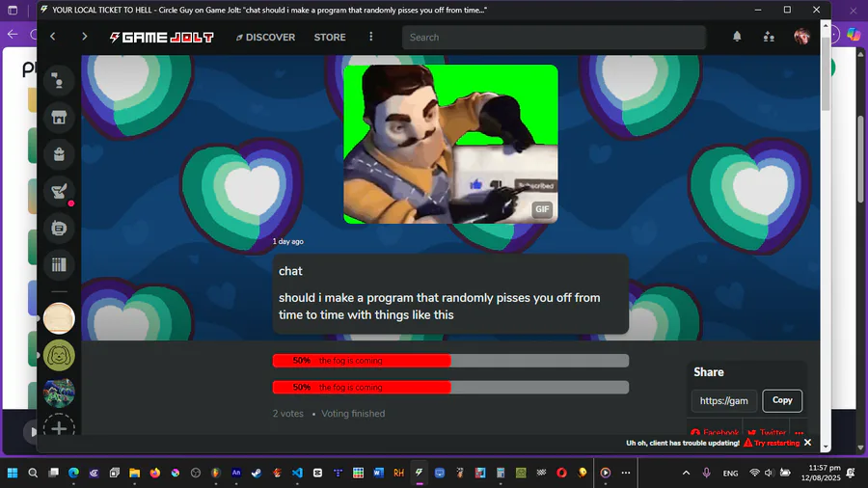Click the '2 votes' poll count
This screenshot has width=868, height=488.
(x=287, y=414)
